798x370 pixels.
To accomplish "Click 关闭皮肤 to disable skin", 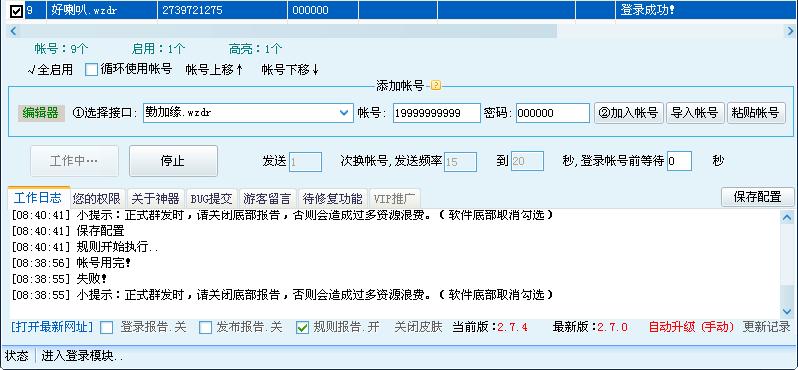I will coord(418,327).
